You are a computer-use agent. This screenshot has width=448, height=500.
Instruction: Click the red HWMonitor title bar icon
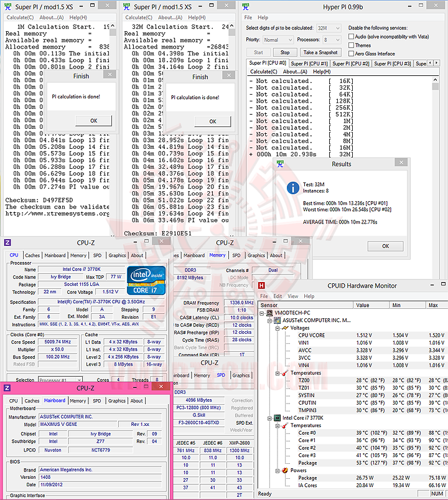coord(261,285)
